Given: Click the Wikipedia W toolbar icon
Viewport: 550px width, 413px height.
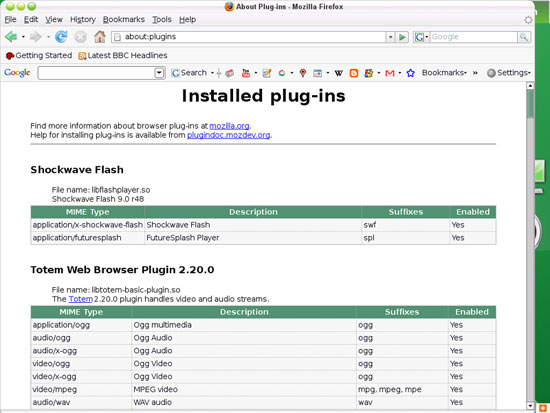Looking at the screenshot, I should coord(338,73).
